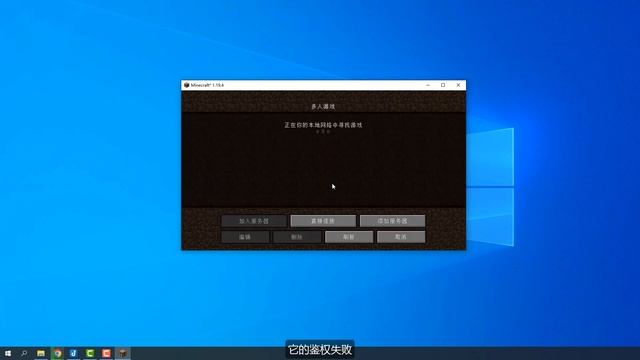
Task: Open the Windows Start menu
Action: coord(8,353)
